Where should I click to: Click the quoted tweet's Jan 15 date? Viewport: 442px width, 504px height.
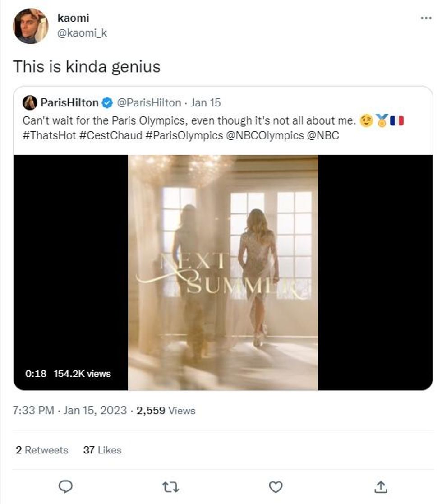[206, 103]
